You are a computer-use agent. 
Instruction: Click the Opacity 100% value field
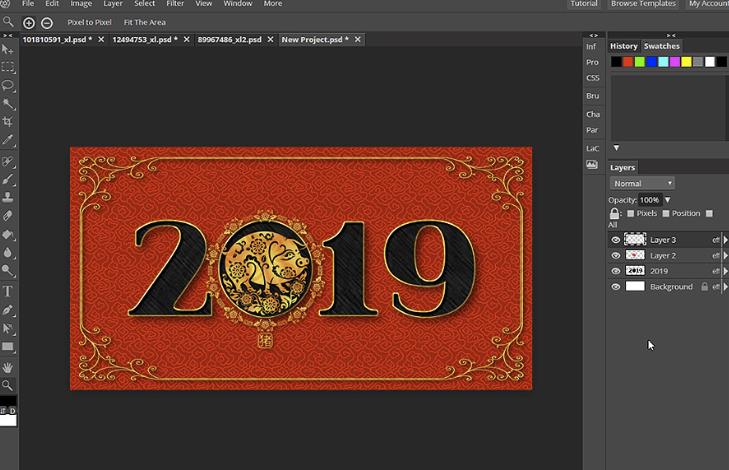[649, 200]
